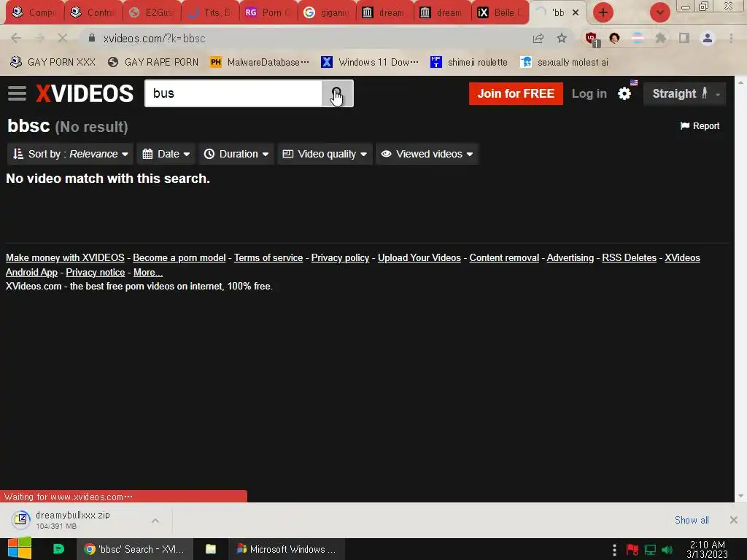Open shimeji roulette bookmark

pyautogui.click(x=469, y=62)
